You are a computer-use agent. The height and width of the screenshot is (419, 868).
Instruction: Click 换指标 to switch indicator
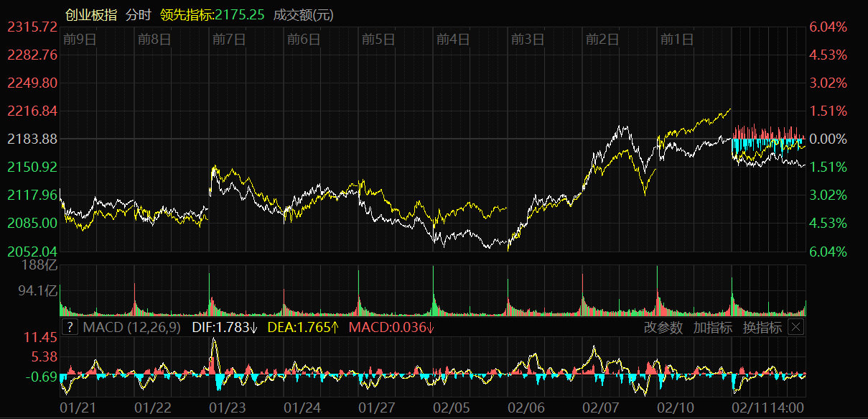[762, 328]
